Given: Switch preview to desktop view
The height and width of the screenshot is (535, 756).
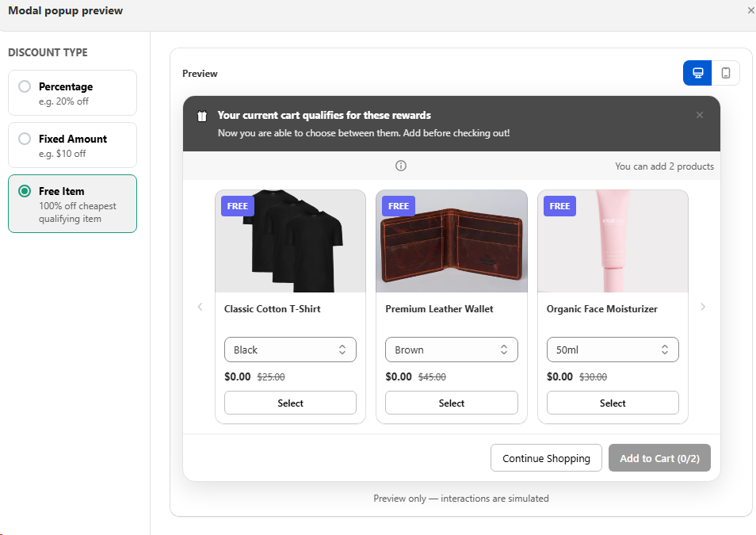Looking at the screenshot, I should (697, 73).
